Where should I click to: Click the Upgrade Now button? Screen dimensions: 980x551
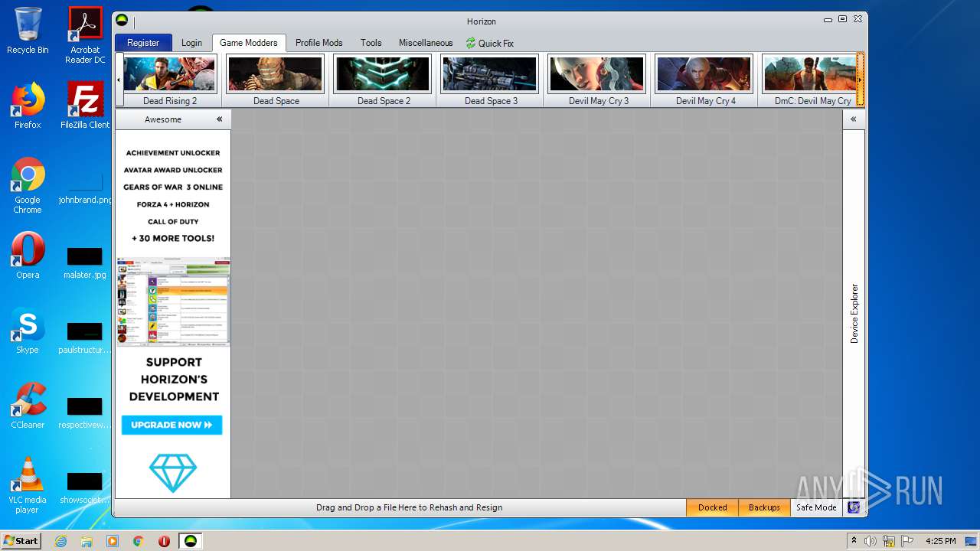pyautogui.click(x=171, y=425)
